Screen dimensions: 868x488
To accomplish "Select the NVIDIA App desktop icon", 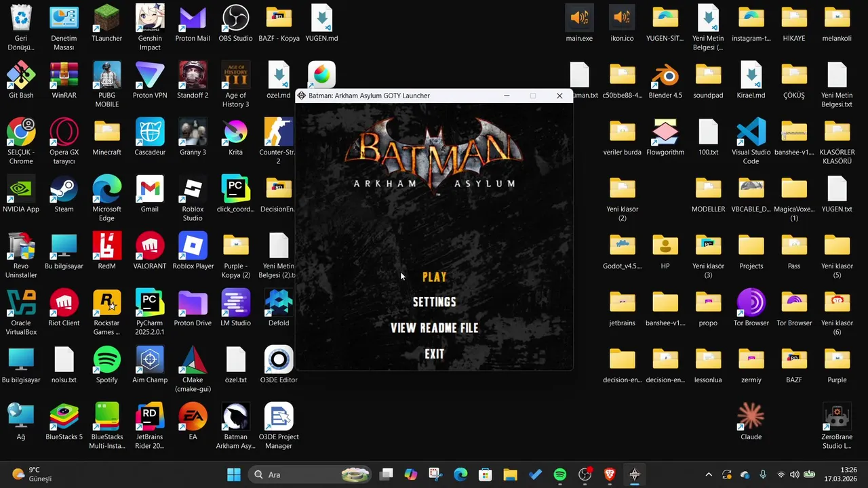I will pyautogui.click(x=21, y=195).
